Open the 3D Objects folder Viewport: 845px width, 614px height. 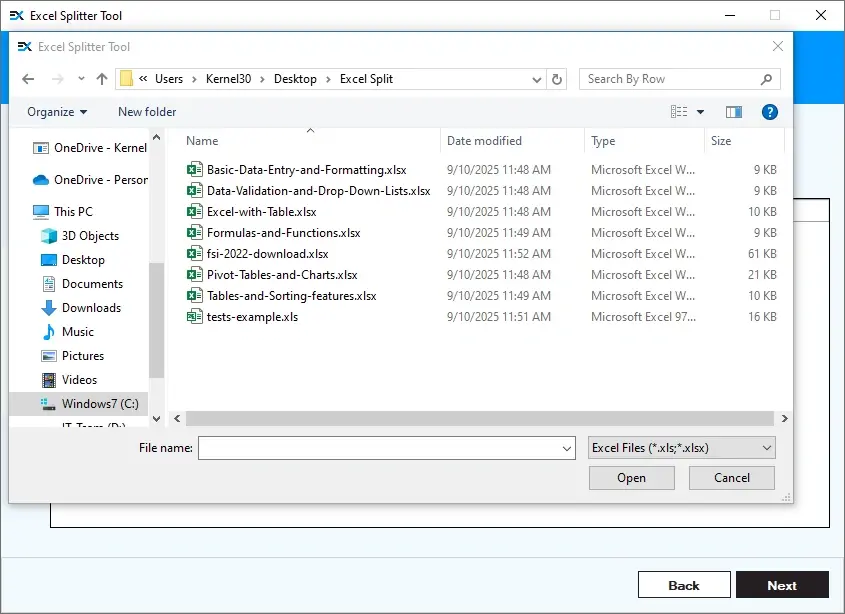[90, 236]
